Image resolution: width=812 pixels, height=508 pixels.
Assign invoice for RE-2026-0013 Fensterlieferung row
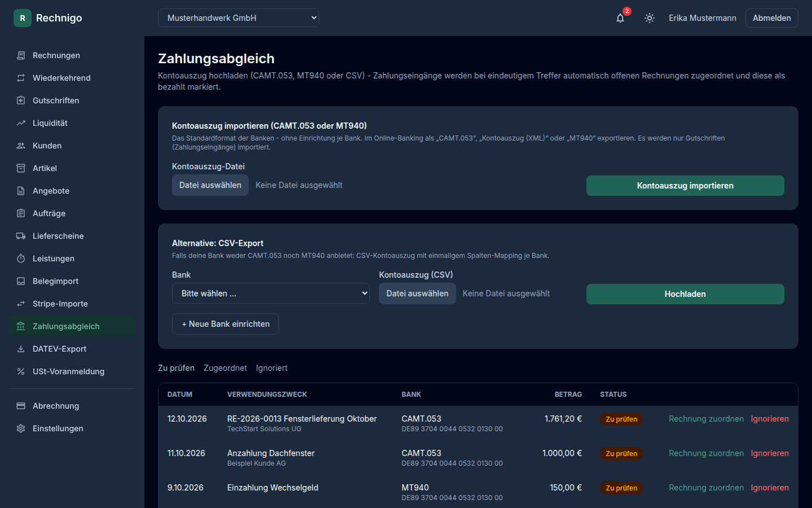coord(706,419)
